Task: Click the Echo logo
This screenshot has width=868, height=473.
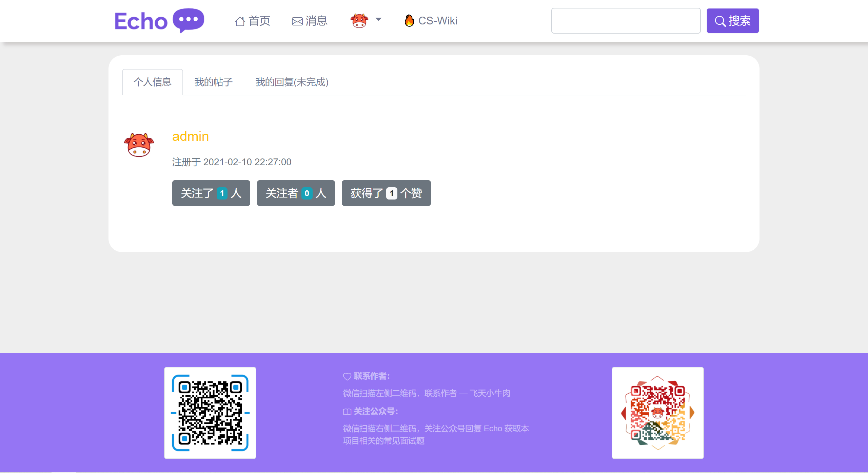Action: [x=141, y=21]
